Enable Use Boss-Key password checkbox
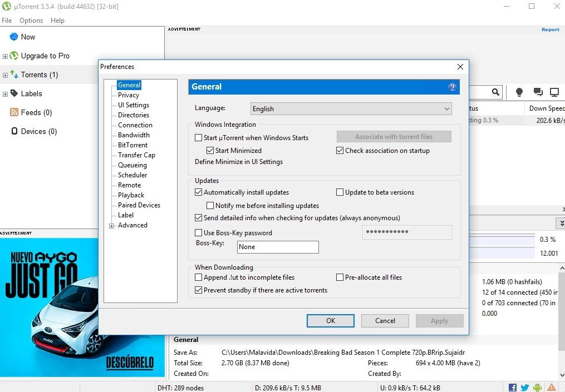565x392 pixels. [x=198, y=232]
